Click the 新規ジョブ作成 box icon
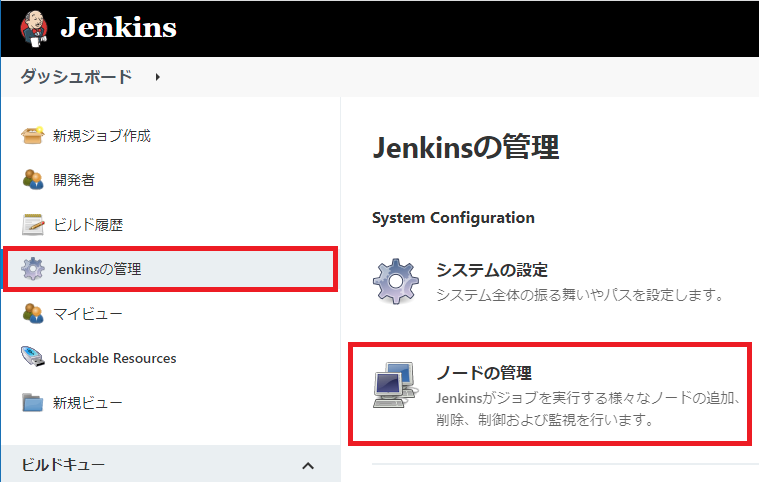 tap(32, 136)
